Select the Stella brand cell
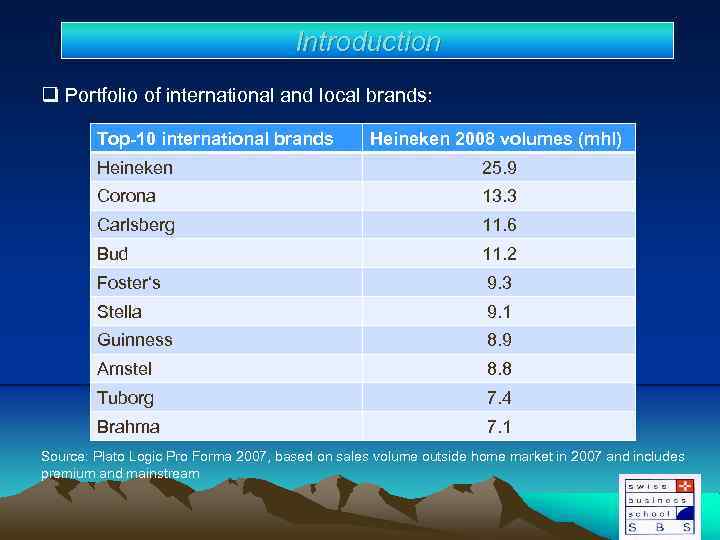 (x=226, y=311)
